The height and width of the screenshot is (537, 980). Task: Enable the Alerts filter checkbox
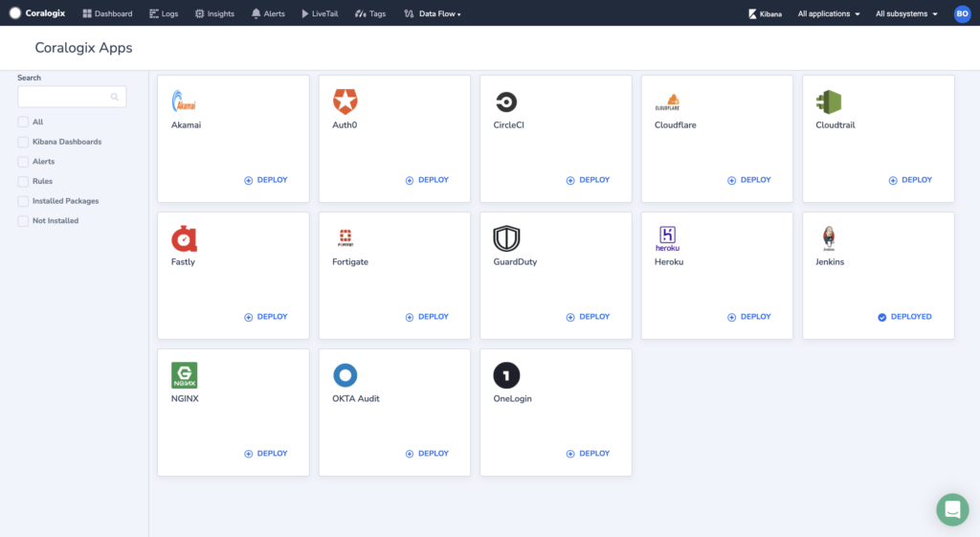(23, 161)
